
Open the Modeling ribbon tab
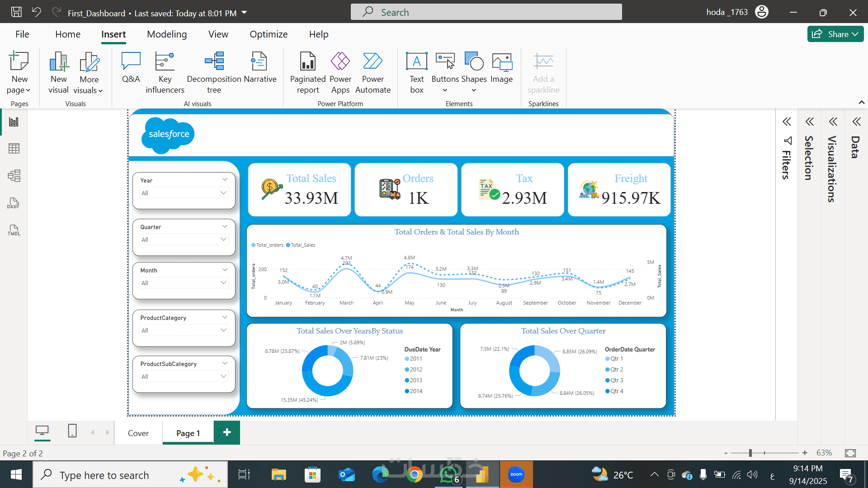[x=166, y=34]
